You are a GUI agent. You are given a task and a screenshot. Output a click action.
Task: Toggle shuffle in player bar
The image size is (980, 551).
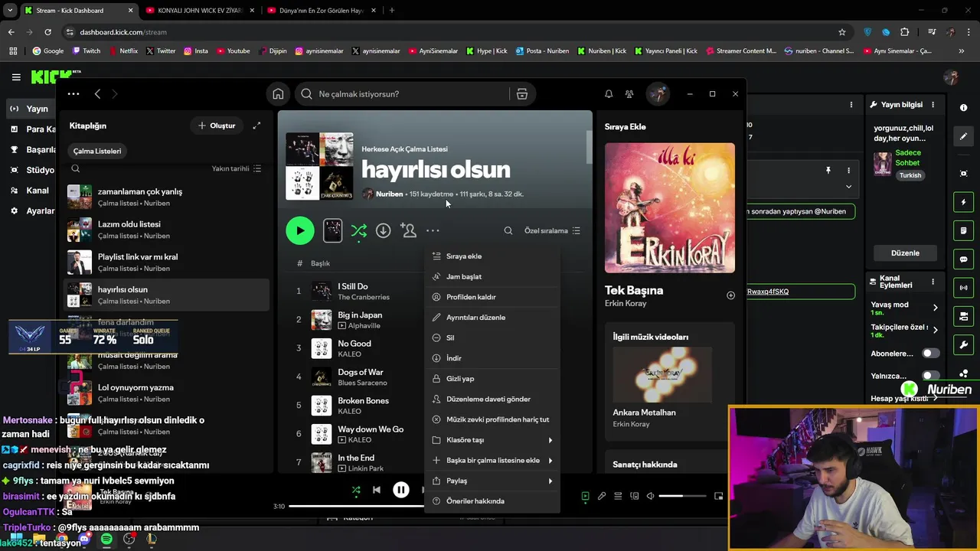356,491
